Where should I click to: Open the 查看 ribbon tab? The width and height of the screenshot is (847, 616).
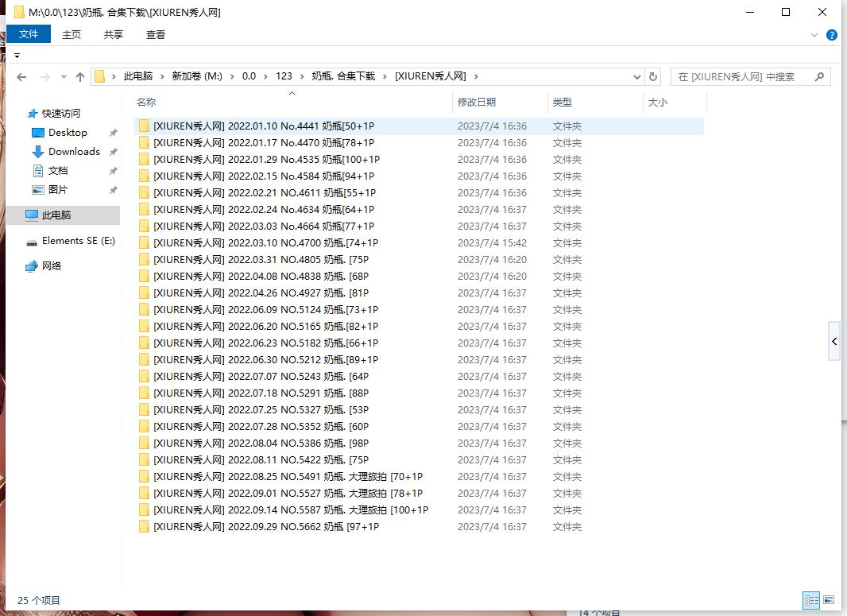click(x=156, y=35)
